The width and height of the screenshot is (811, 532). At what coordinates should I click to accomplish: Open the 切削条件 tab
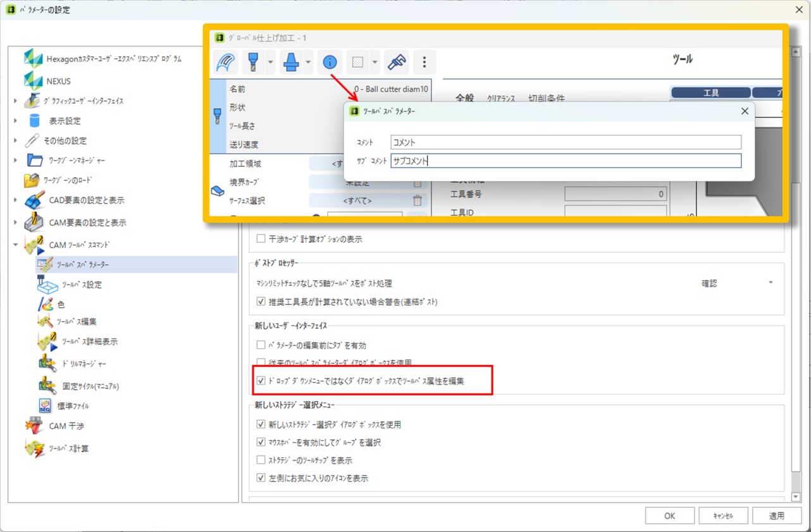click(546, 99)
